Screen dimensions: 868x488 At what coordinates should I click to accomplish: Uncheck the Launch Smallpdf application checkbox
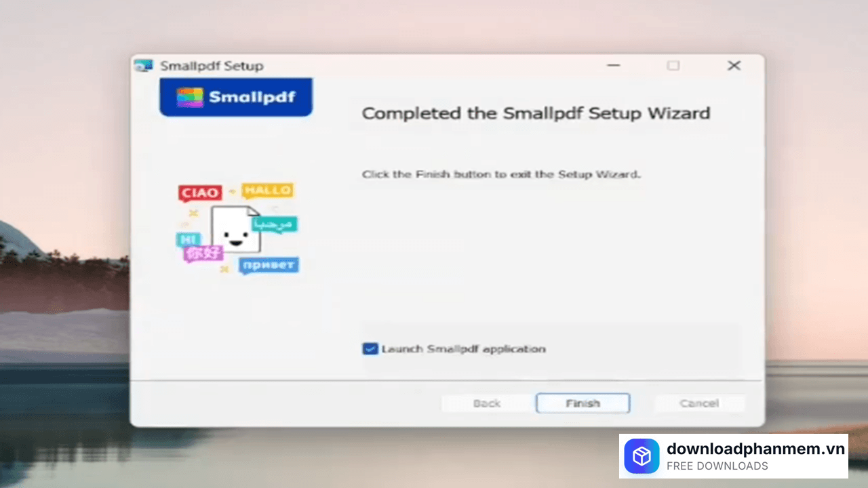(370, 349)
